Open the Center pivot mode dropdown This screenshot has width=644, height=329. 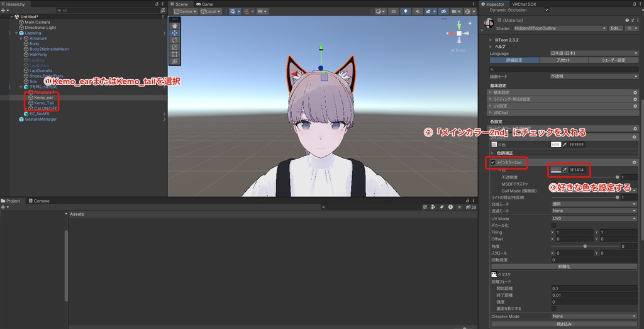click(x=186, y=11)
